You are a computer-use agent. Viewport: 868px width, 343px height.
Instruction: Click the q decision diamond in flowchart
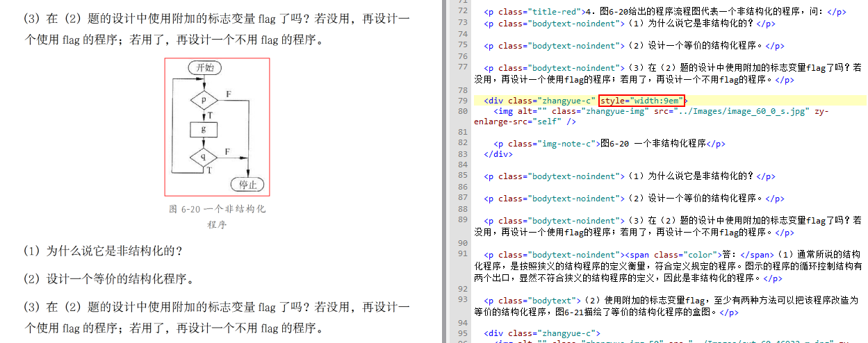(204, 157)
